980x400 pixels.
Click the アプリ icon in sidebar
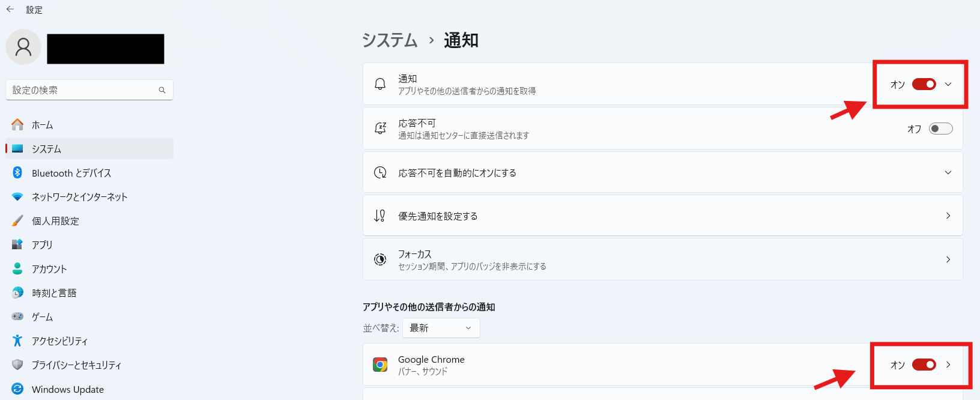coord(17,244)
